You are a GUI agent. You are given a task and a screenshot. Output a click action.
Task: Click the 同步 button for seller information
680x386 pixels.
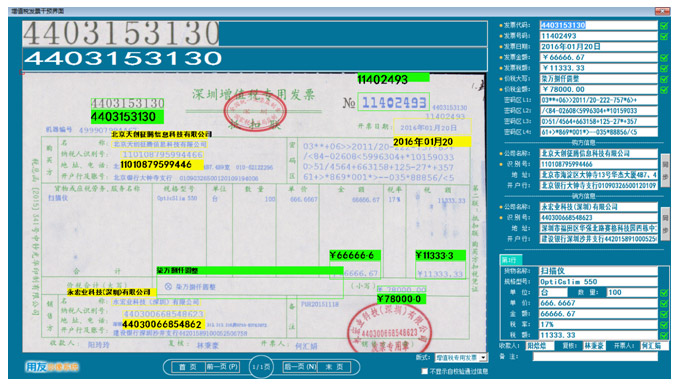[x=665, y=222]
